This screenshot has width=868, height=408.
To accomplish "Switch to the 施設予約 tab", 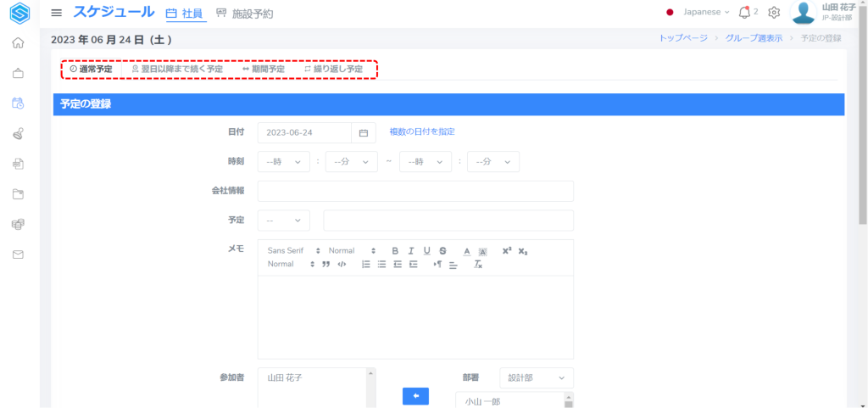I will coord(245,14).
